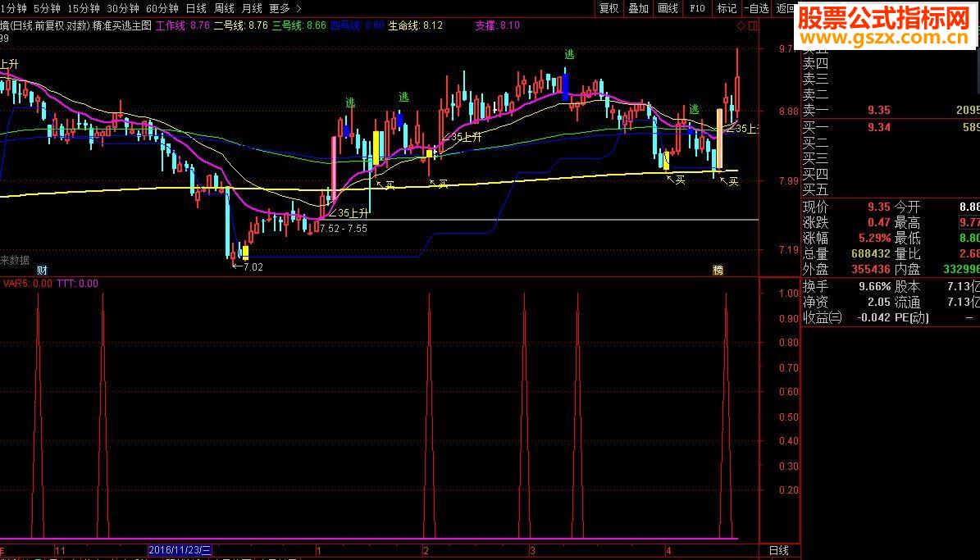Click the rightmost 买 buy signal

coord(733,181)
